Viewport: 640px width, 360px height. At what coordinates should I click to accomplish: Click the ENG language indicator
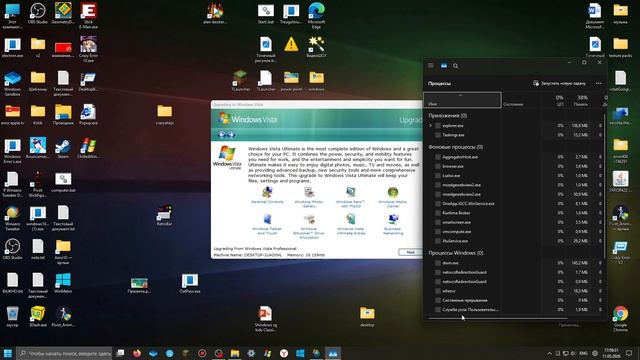[x=583, y=353]
